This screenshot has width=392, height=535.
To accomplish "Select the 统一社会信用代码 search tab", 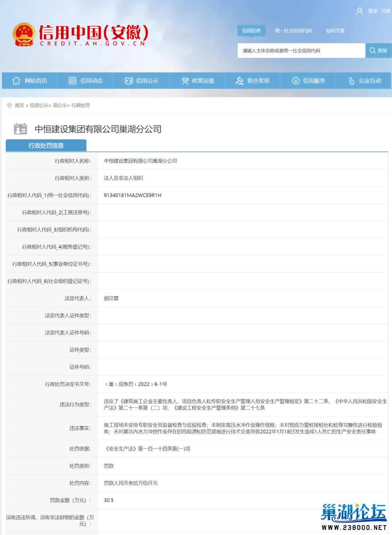I will click(293, 30).
